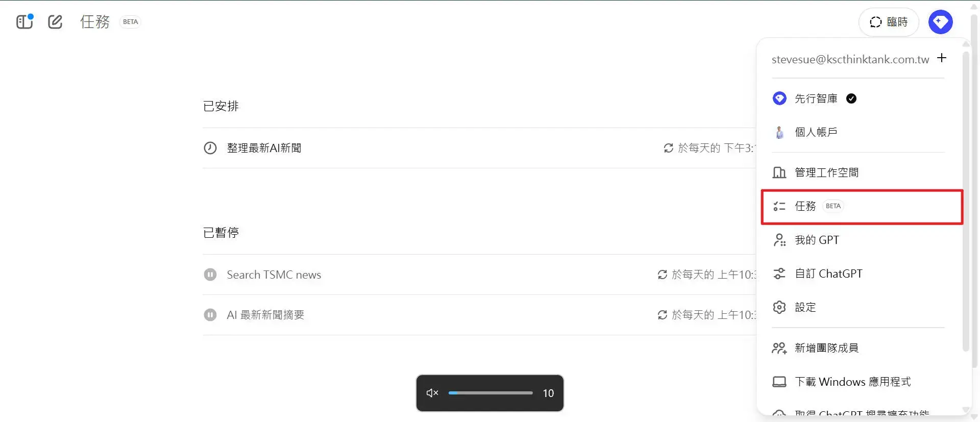
Task: Click the person icon beside 我的 GPT
Action: tap(779, 240)
